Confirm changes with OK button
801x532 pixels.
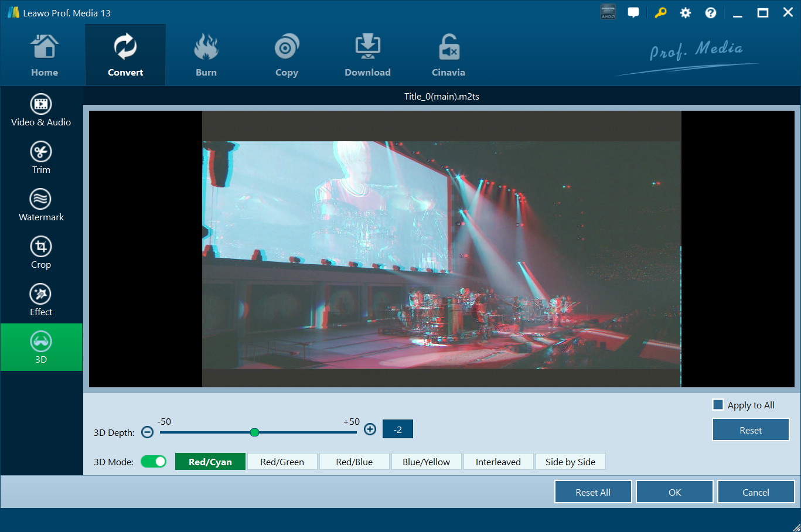pyautogui.click(x=674, y=492)
